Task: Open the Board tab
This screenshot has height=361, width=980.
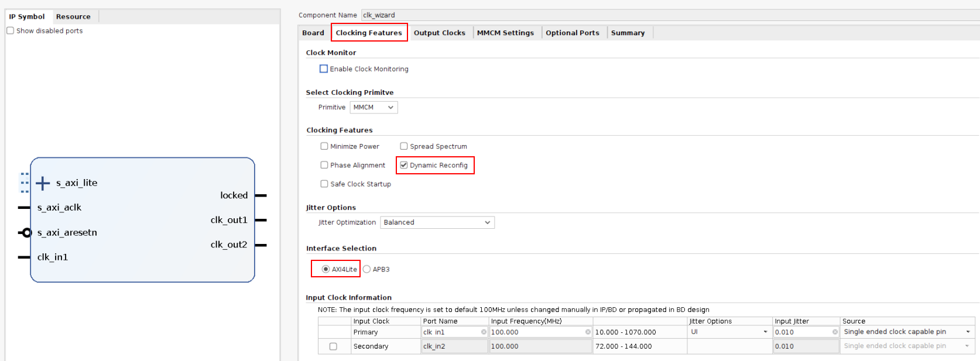Action: tap(313, 33)
